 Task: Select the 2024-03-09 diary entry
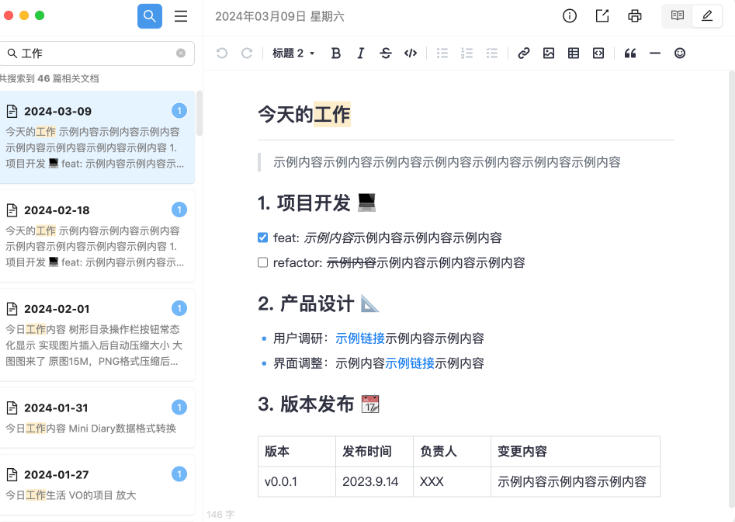pyautogui.click(x=97, y=137)
